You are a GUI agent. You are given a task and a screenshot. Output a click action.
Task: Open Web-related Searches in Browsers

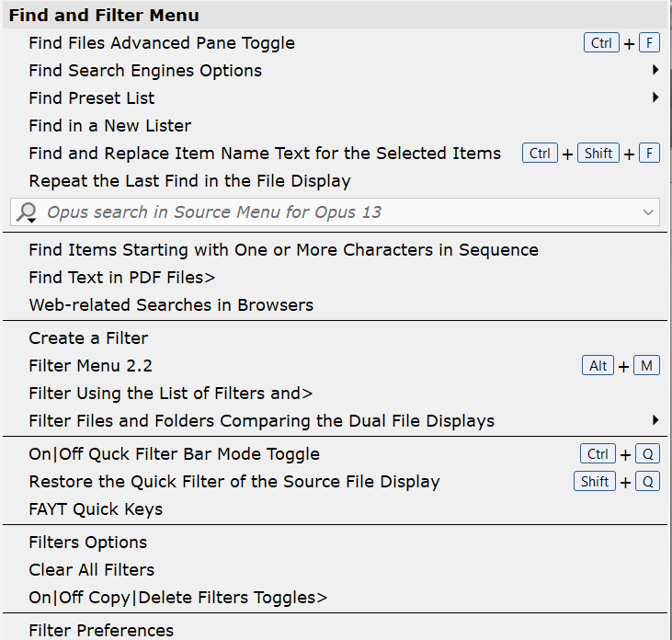click(x=171, y=305)
